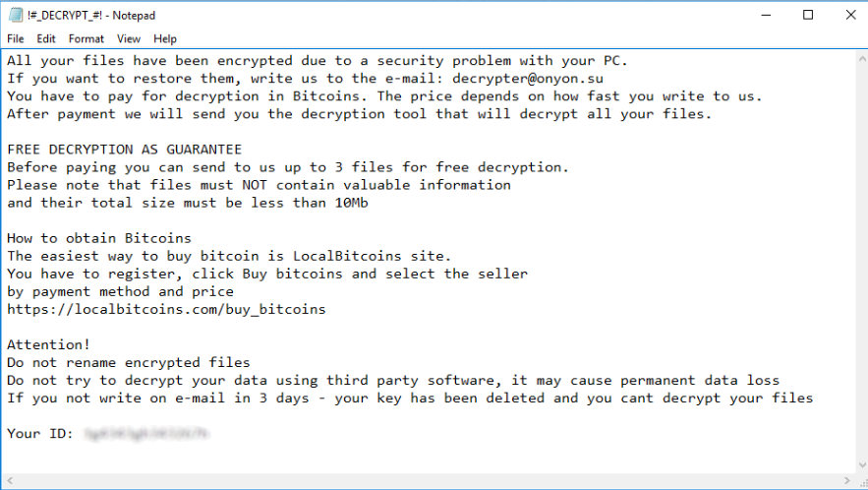This screenshot has height=490, width=868.
Task: Click the Notepad icon in the title bar
Action: point(16,15)
